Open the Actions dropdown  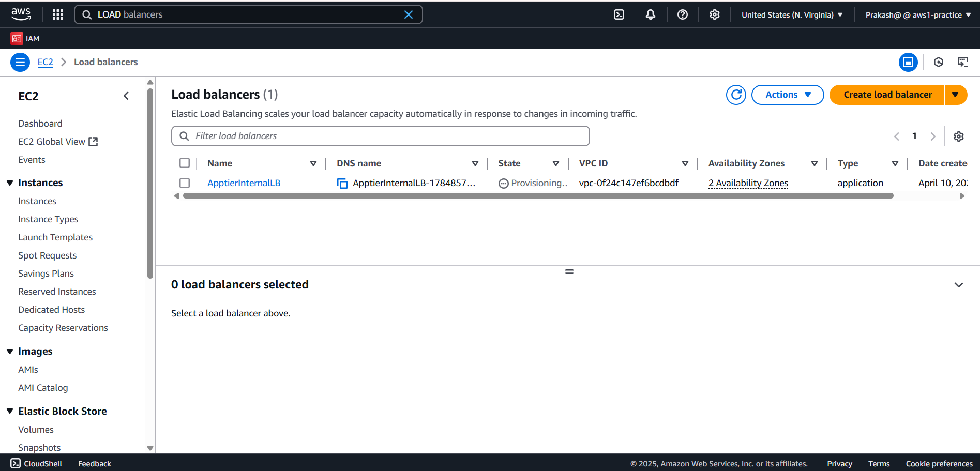coord(788,95)
